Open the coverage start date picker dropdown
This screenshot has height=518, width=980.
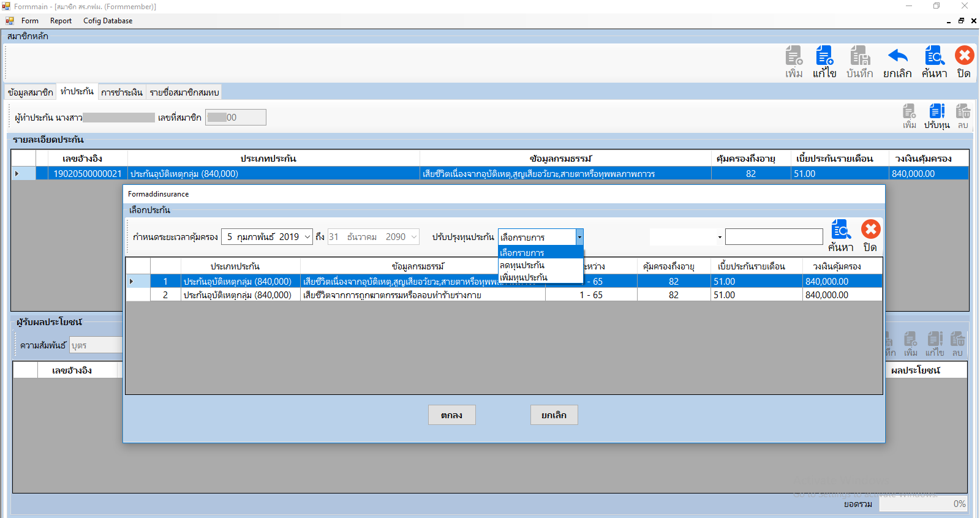[x=307, y=237]
